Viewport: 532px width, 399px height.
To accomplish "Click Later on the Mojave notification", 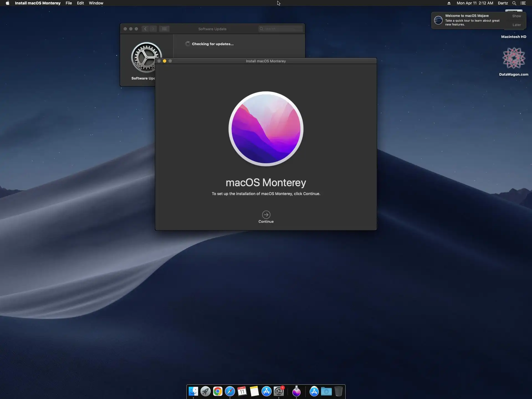I will click(x=516, y=25).
